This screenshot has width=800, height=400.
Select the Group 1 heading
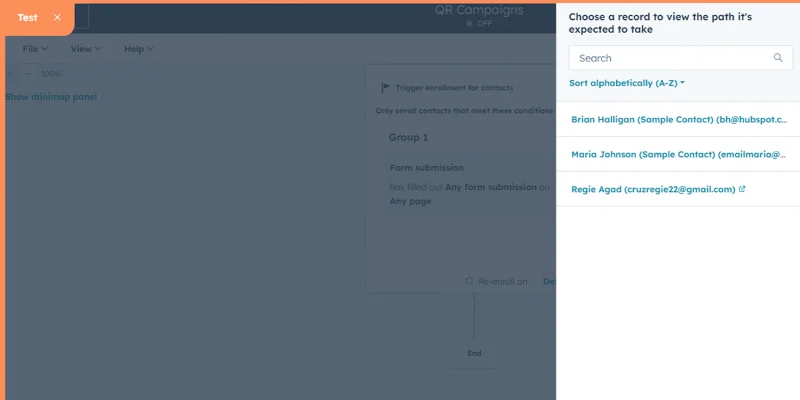pos(408,138)
